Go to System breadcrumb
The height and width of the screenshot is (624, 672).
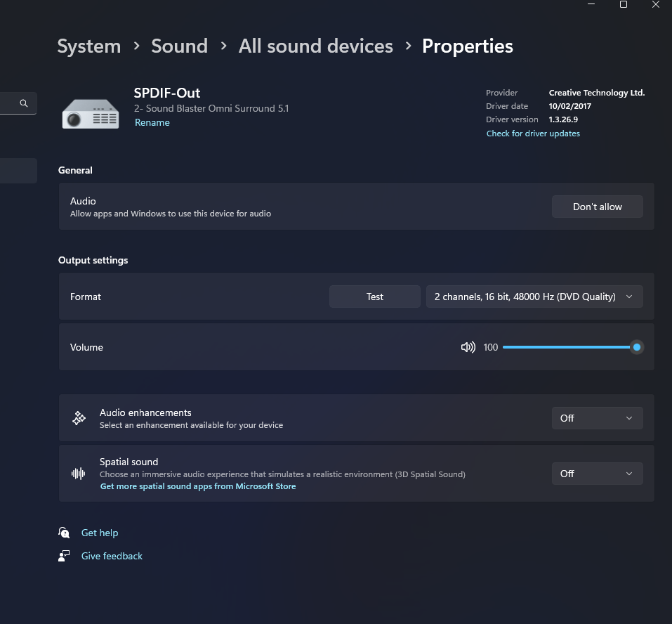(x=88, y=46)
